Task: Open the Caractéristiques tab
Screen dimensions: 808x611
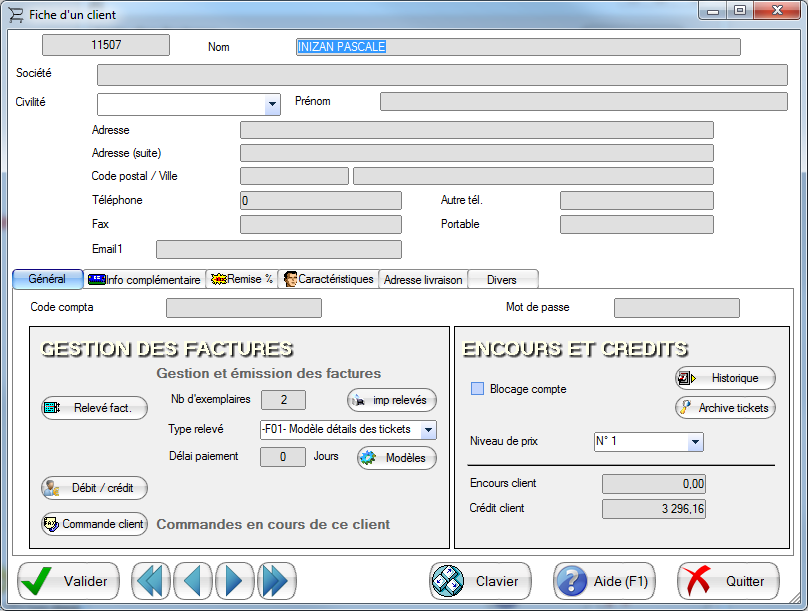Action: pyautogui.click(x=328, y=280)
